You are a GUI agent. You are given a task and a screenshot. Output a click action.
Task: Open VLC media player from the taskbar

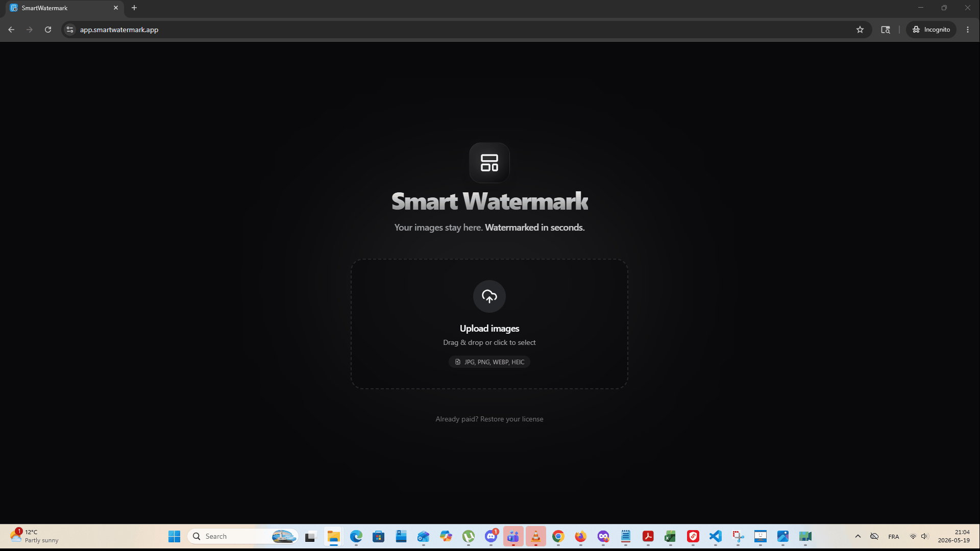pos(536,537)
